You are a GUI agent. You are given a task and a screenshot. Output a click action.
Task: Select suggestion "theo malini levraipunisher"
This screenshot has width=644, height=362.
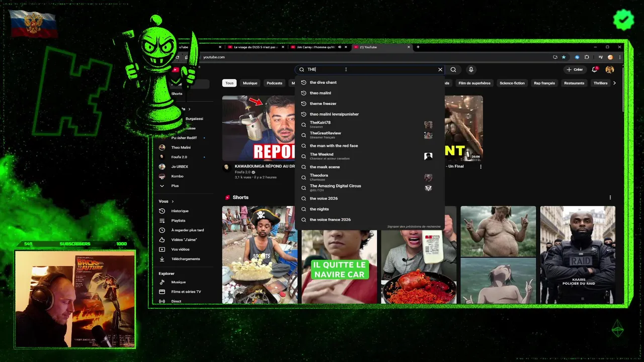[370, 114]
